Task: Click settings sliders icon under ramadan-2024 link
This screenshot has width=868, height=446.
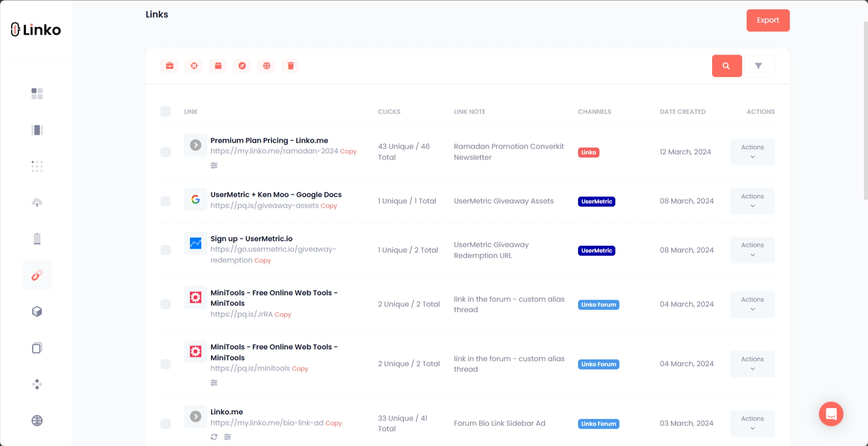Action: click(x=214, y=165)
